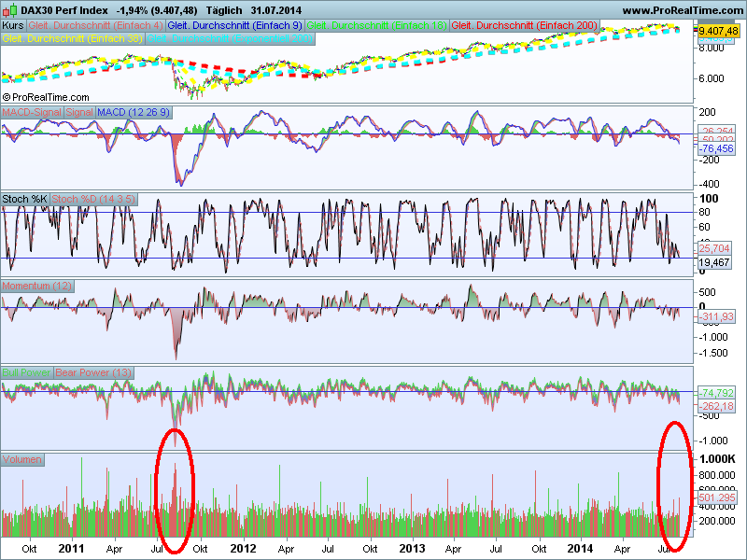Select the MACD-Signal indicator label
The height and width of the screenshot is (560, 747).
tap(32, 112)
